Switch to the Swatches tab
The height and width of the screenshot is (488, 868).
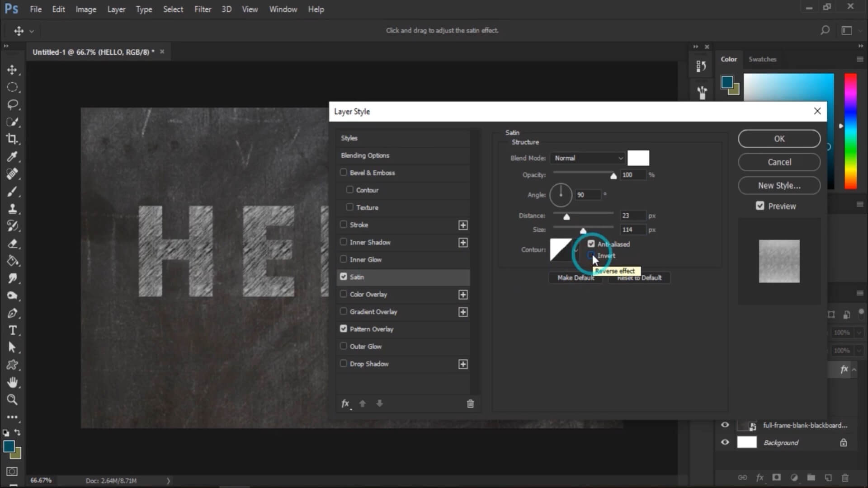[x=762, y=59]
